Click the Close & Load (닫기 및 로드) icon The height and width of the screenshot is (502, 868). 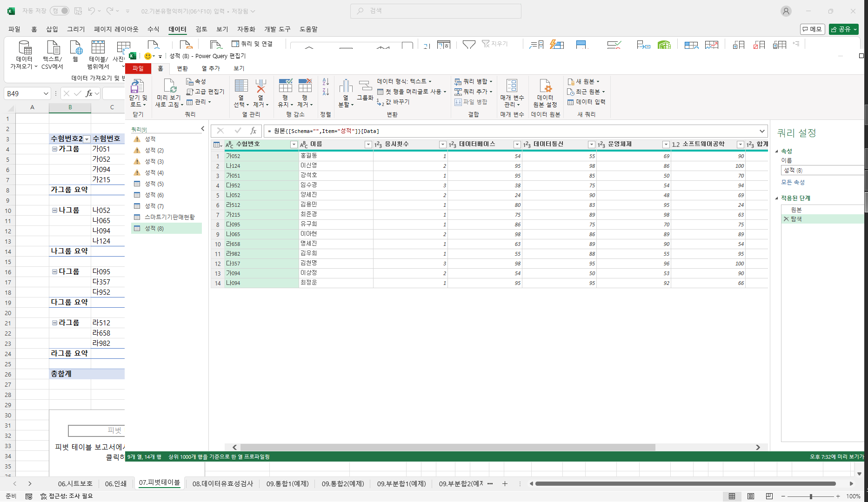[x=137, y=86]
